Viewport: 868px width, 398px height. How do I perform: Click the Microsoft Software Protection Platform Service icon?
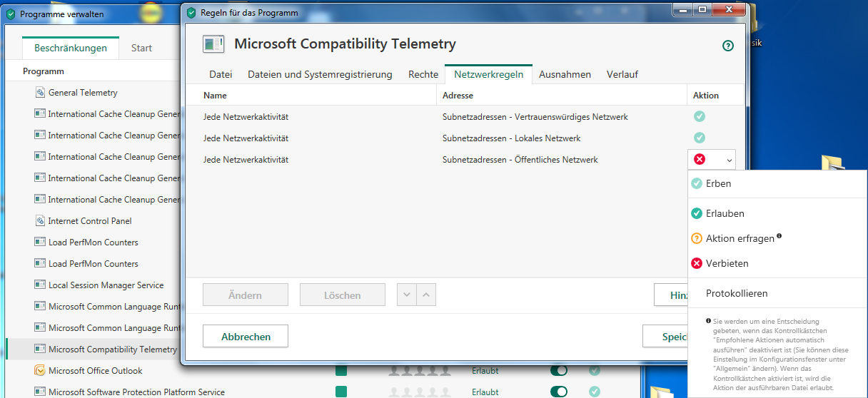click(x=40, y=392)
